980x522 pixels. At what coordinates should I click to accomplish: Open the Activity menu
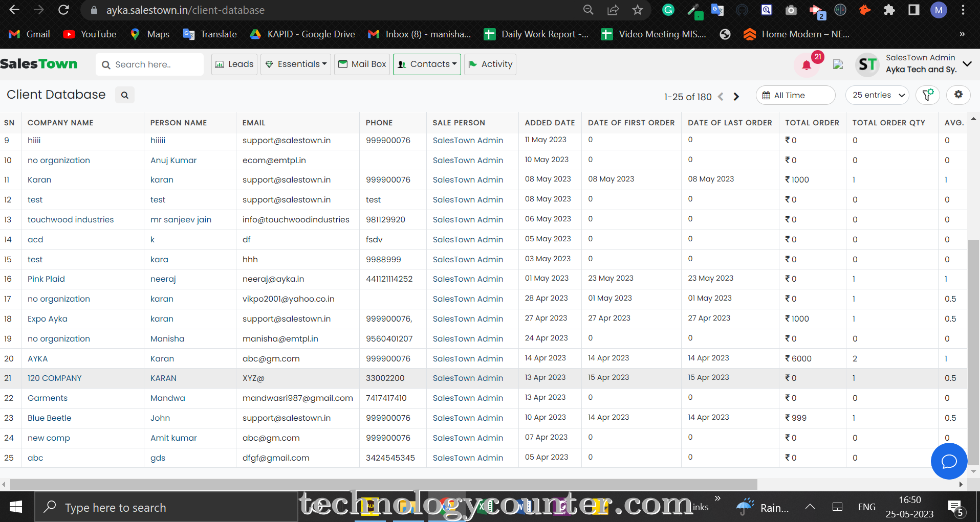tap(490, 64)
